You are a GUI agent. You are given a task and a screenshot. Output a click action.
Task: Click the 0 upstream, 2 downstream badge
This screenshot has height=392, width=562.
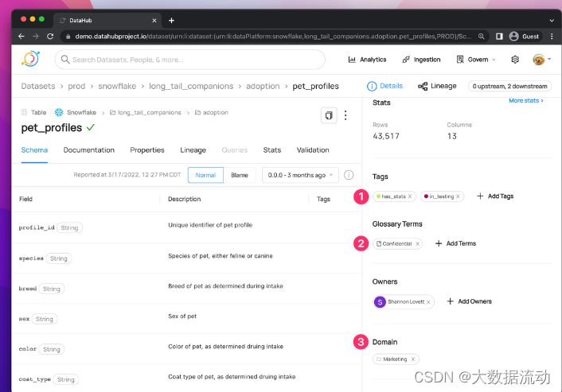point(509,86)
